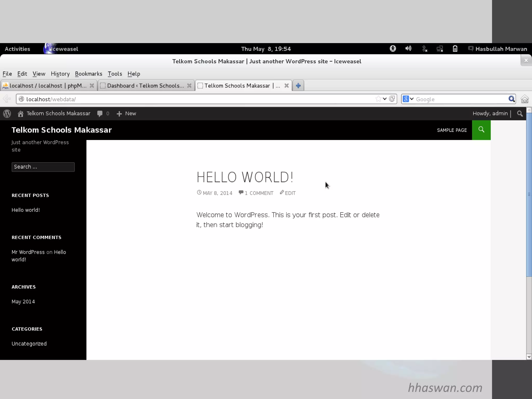532x399 pixels.
Task: Click the Bluetooth status icon
Action: coord(424,49)
